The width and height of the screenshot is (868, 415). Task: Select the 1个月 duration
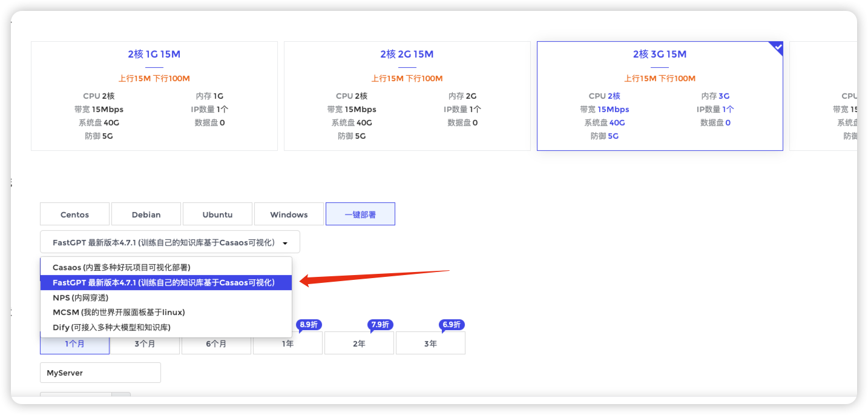pos(75,344)
